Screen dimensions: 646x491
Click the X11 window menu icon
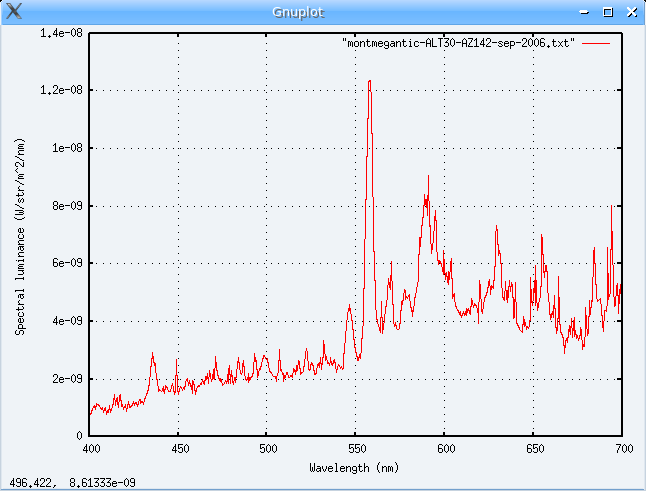click(13, 12)
